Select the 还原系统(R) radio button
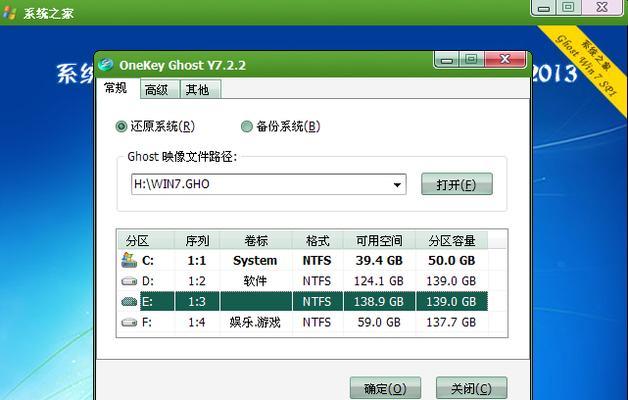Screen dimensions: 628x400 (x=121, y=127)
